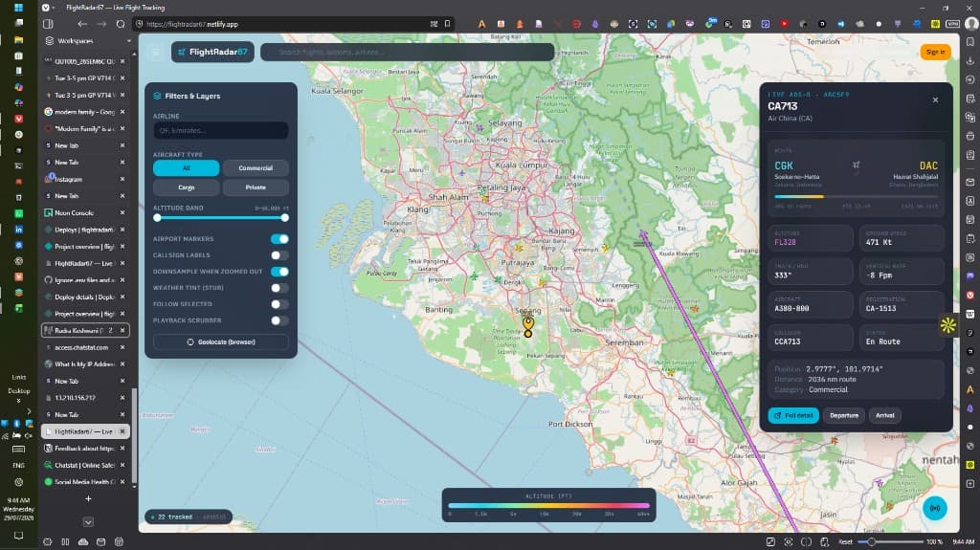Reload the page
The image size is (980, 550).
click(x=121, y=24)
